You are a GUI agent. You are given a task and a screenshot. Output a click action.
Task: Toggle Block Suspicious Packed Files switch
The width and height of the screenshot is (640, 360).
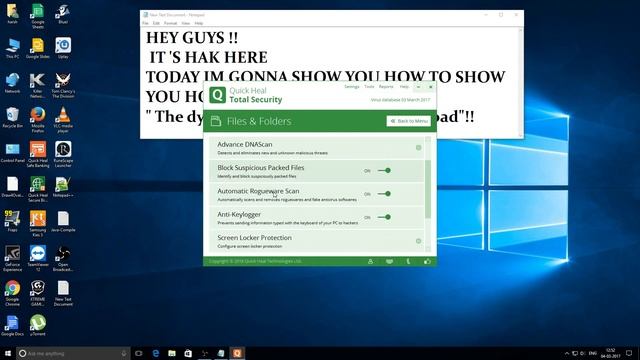[x=384, y=170]
